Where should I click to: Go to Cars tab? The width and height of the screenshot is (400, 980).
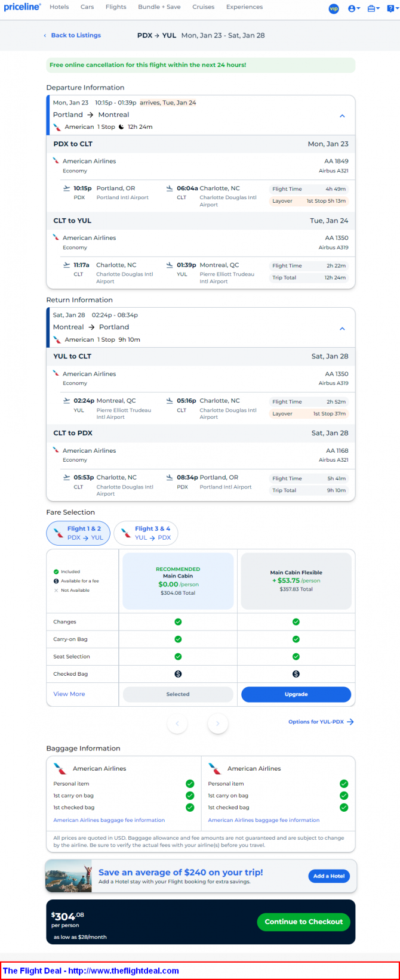[x=87, y=7]
